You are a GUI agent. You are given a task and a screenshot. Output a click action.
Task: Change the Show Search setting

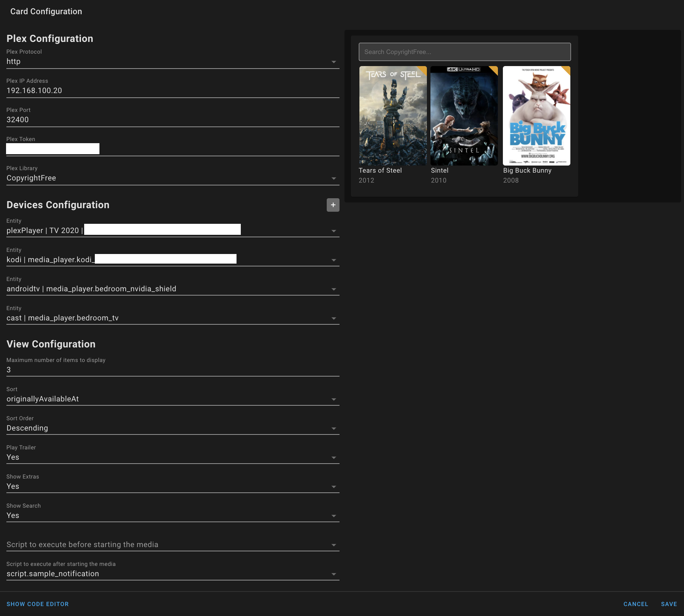point(173,516)
